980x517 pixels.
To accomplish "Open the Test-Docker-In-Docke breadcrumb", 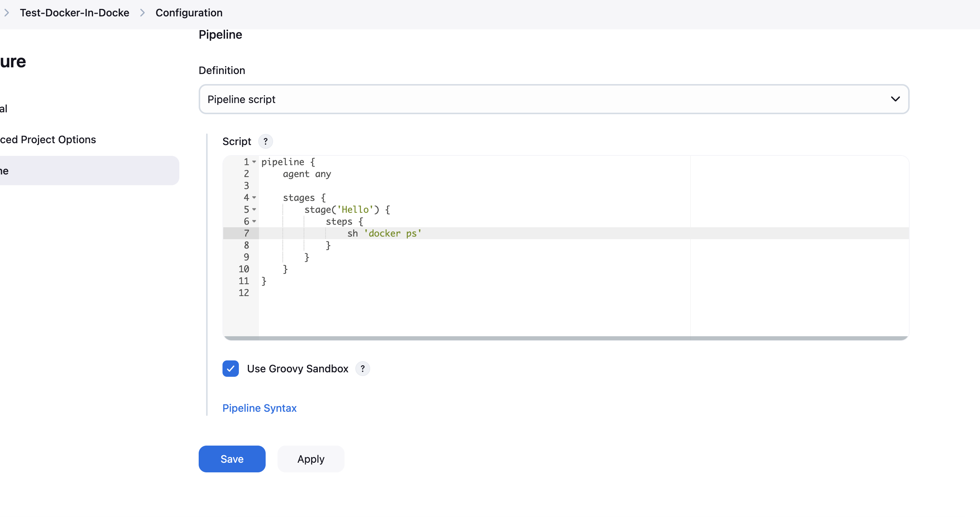I will point(74,13).
